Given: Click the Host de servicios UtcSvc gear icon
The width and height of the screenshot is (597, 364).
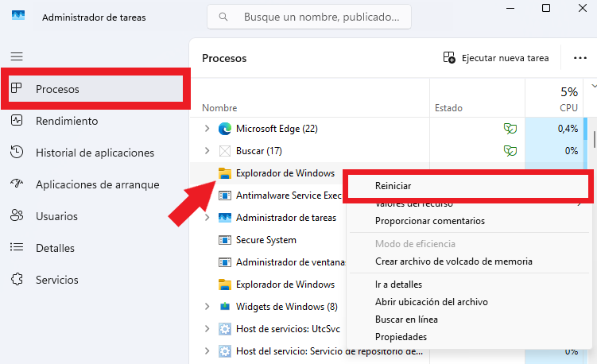Looking at the screenshot, I should point(225,329).
